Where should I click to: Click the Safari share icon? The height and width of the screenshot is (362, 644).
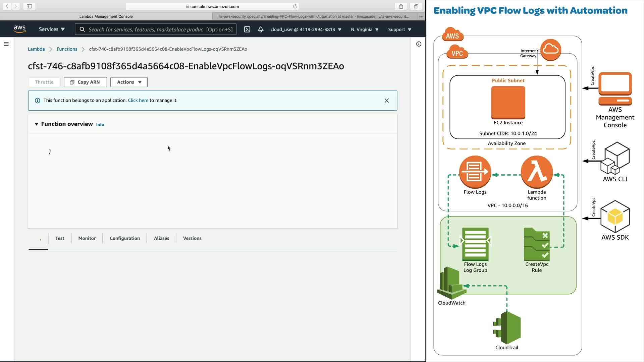(x=401, y=6)
